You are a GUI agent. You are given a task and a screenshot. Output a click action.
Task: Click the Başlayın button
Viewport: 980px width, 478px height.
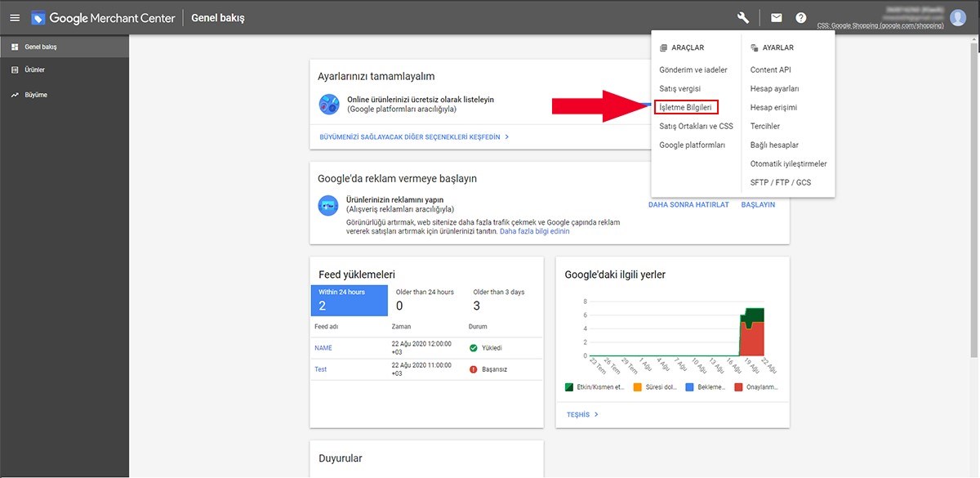click(x=758, y=204)
